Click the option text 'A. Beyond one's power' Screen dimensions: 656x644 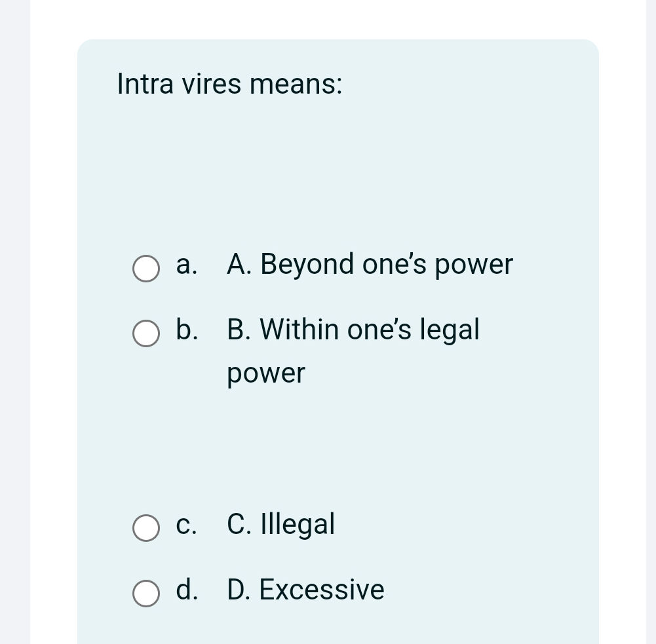[369, 265]
